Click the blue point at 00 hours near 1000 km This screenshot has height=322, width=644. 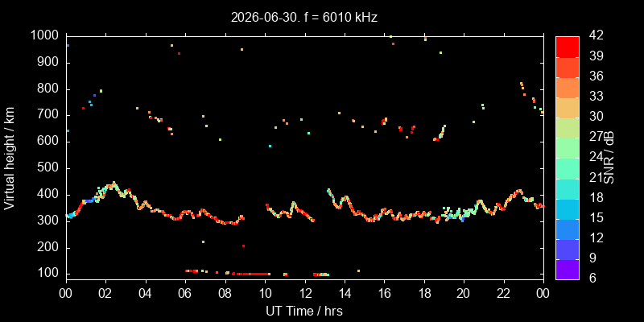[x=68, y=46]
